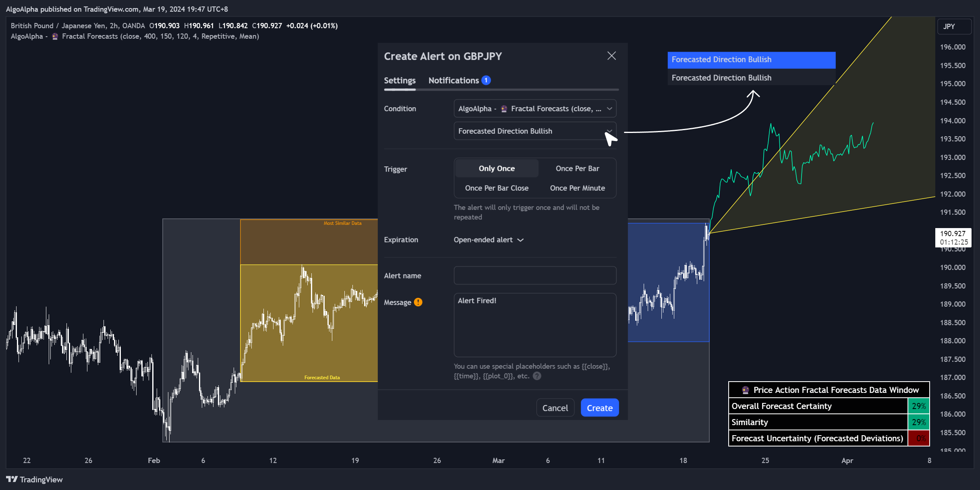This screenshot has height=490, width=980.
Task: Click the Overall Forecast Certainty 29% cell
Action: pos(918,406)
